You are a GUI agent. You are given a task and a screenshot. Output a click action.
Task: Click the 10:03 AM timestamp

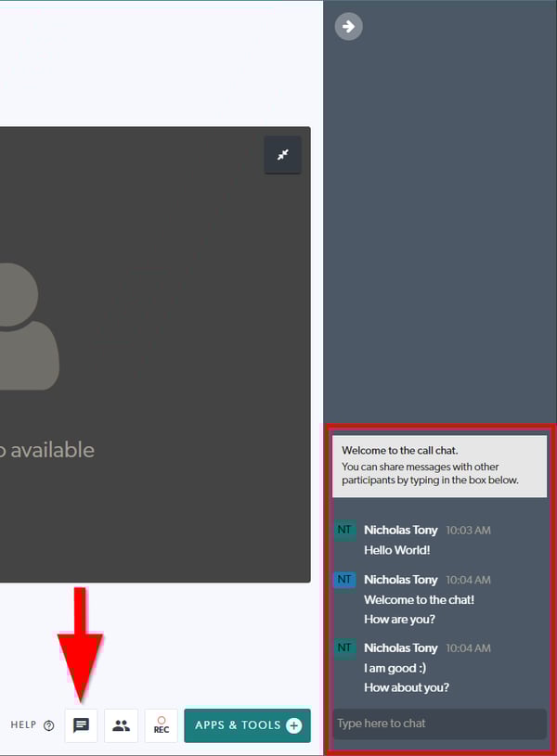(x=468, y=531)
